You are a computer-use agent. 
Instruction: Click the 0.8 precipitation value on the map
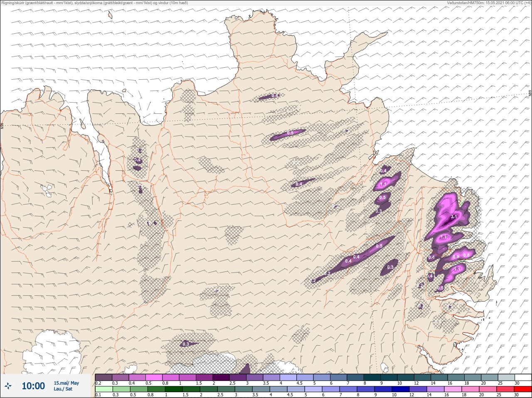click(x=466, y=255)
